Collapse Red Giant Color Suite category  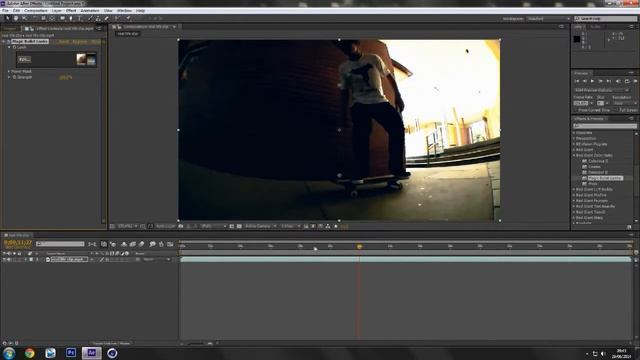(x=574, y=156)
